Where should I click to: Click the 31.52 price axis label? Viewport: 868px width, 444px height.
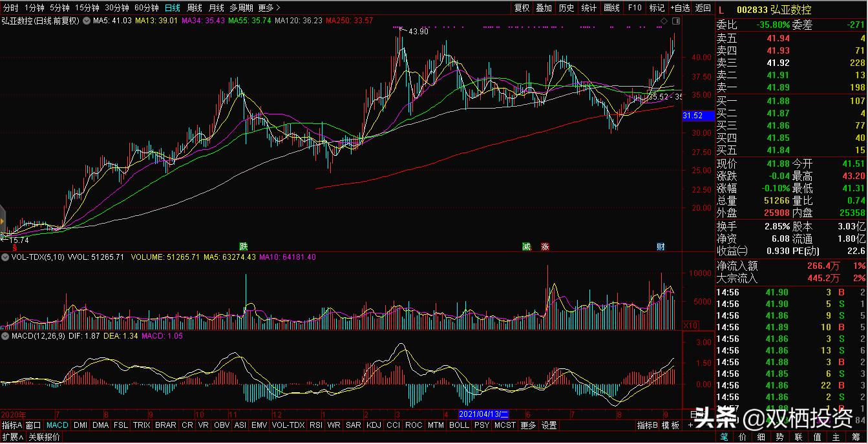coord(698,116)
